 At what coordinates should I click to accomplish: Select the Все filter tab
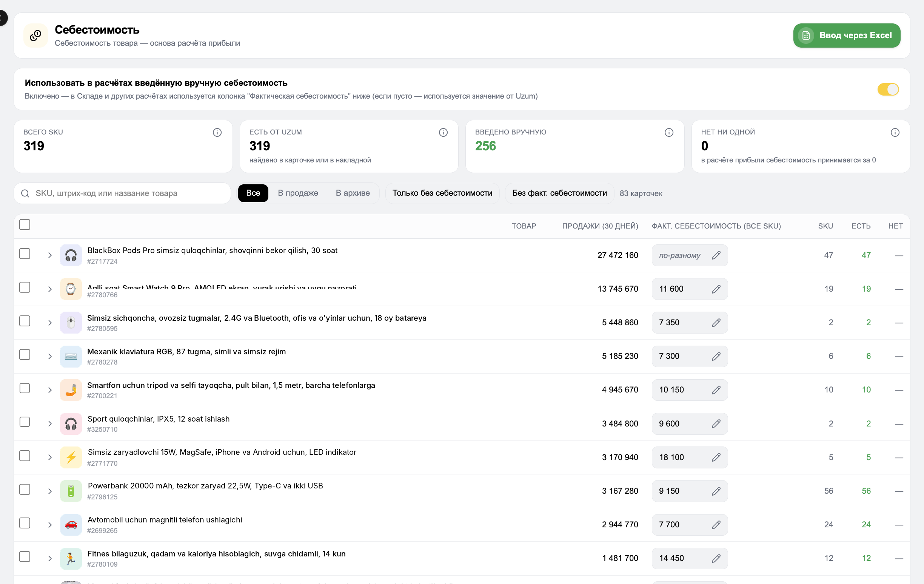[253, 193]
